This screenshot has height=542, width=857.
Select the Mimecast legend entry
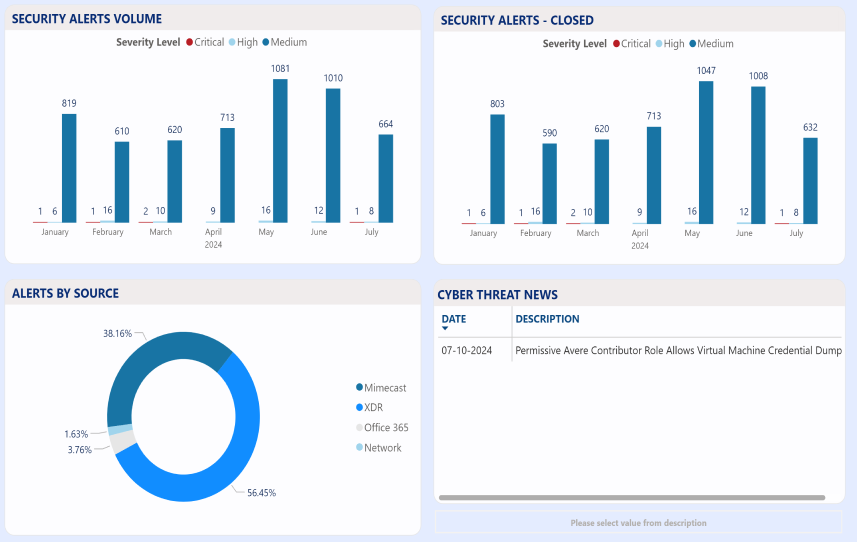(381, 388)
